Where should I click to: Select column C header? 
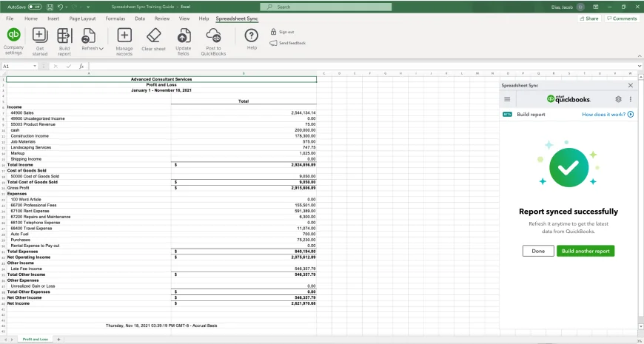[x=324, y=73]
